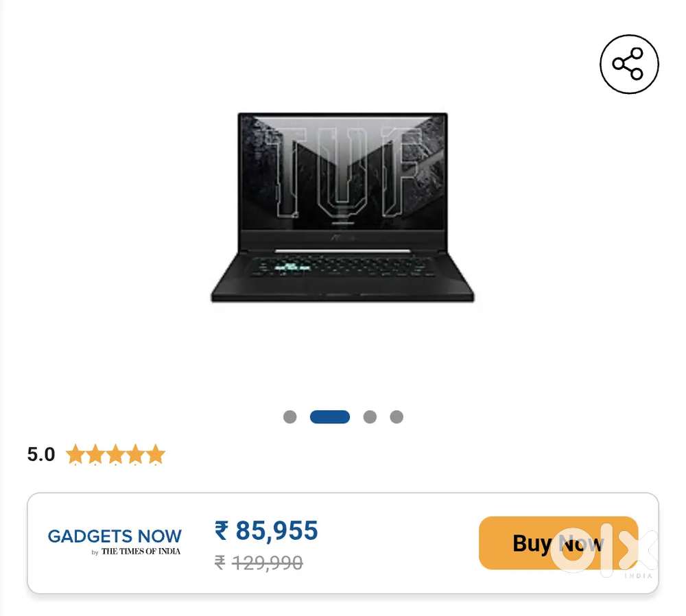Click the second rating star

(95, 453)
